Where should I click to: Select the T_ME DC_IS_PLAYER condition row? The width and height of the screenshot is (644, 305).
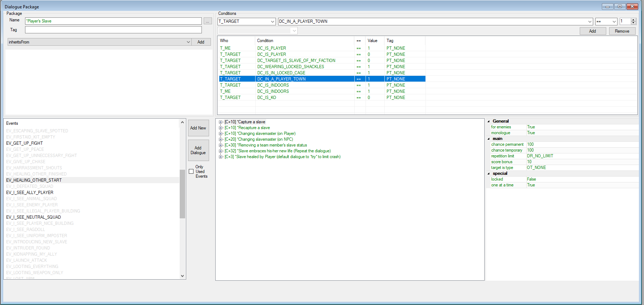pos(322,48)
